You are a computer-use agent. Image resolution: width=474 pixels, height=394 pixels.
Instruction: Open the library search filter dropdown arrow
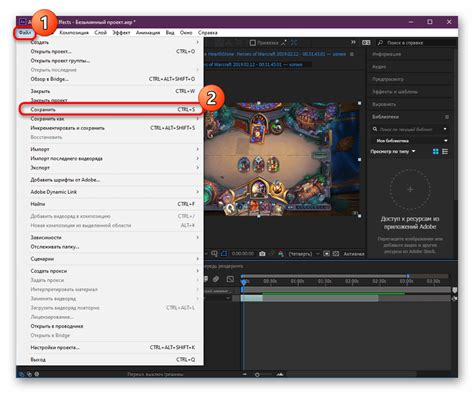coord(445,129)
